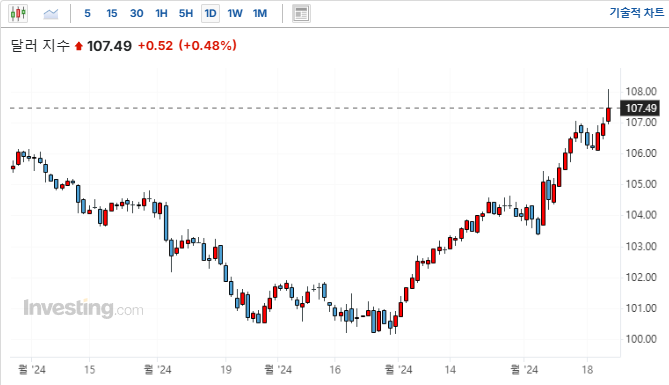The height and width of the screenshot is (385, 669).
Task: Click the 107.00 axis label
Action: point(641,122)
